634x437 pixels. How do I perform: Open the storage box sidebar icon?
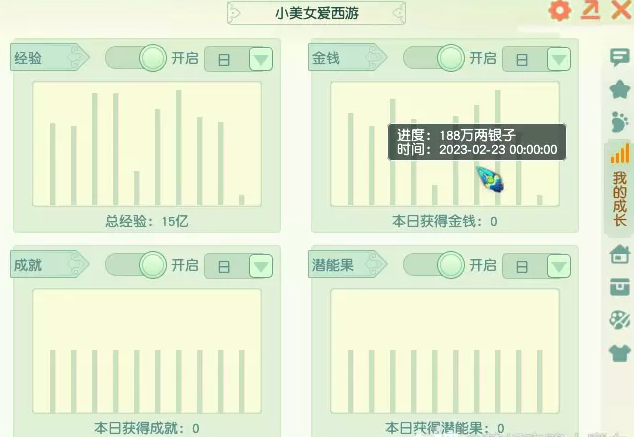click(x=619, y=287)
